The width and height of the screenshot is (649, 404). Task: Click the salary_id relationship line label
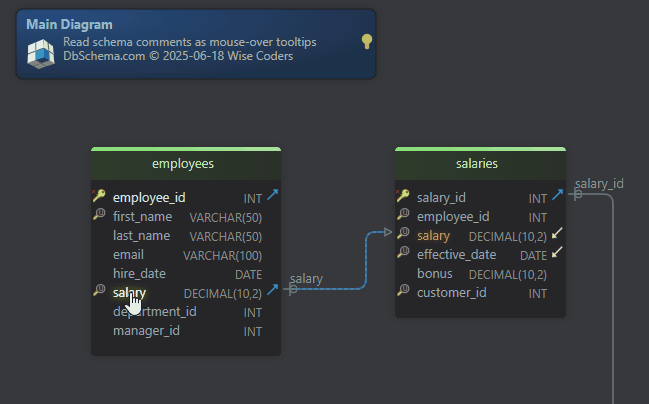point(599,184)
